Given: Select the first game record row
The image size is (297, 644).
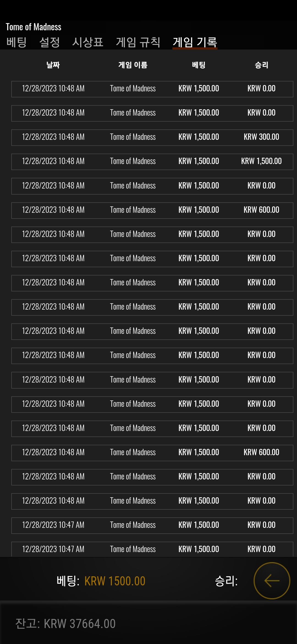Looking at the screenshot, I should (152, 89).
